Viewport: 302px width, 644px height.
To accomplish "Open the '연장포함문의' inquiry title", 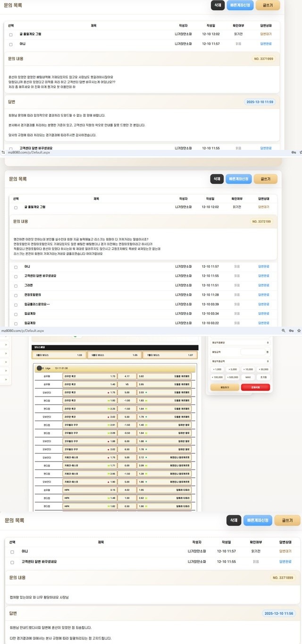I will point(33,295).
